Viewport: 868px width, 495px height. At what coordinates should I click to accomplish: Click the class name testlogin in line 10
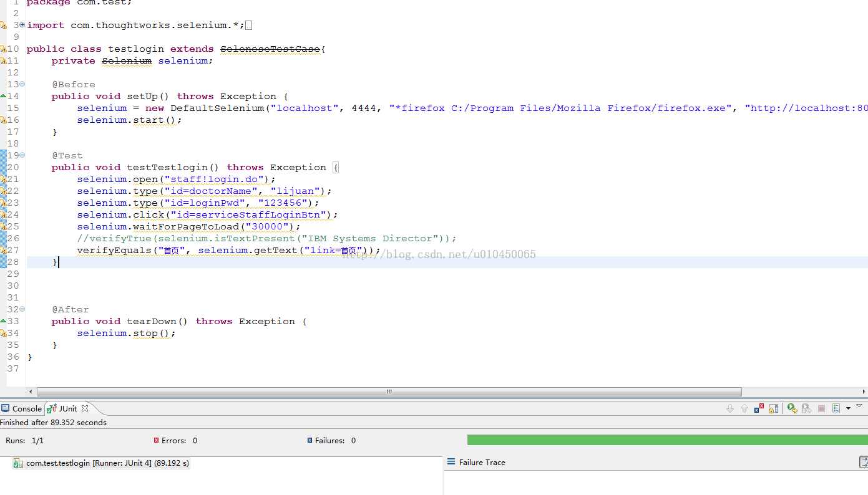click(x=136, y=49)
